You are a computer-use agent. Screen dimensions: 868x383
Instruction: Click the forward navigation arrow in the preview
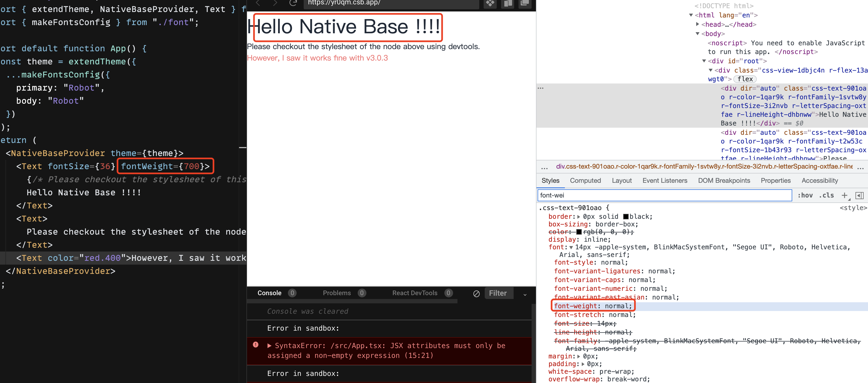point(275,3)
